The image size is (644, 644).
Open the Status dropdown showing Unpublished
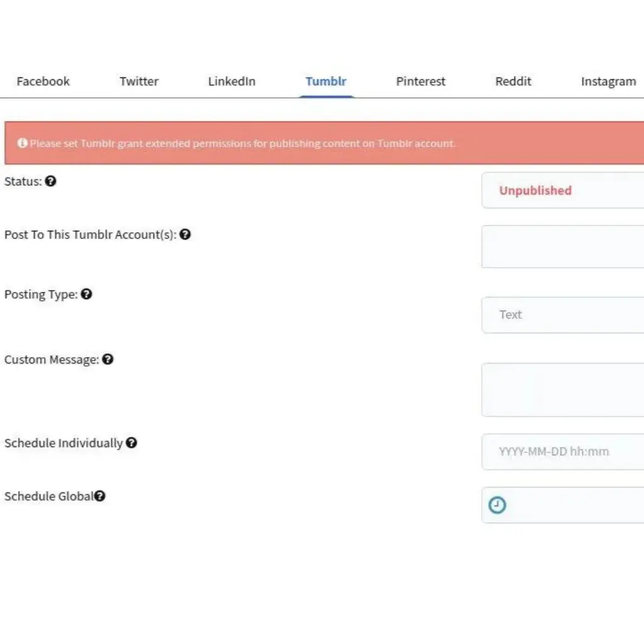point(562,191)
